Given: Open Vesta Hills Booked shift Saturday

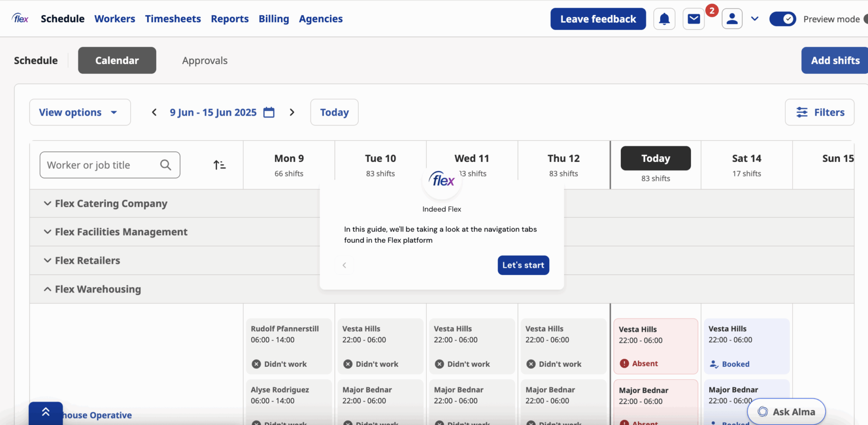Looking at the screenshot, I should tap(746, 346).
